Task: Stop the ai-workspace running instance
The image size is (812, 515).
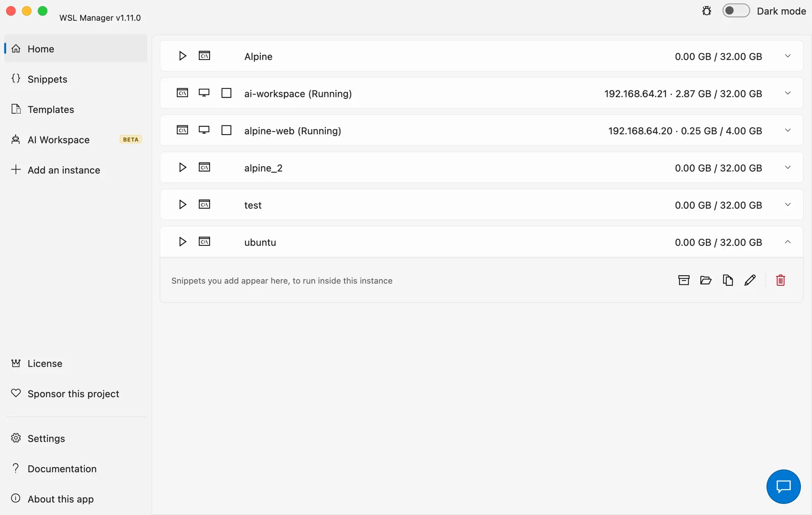Action: click(x=226, y=93)
